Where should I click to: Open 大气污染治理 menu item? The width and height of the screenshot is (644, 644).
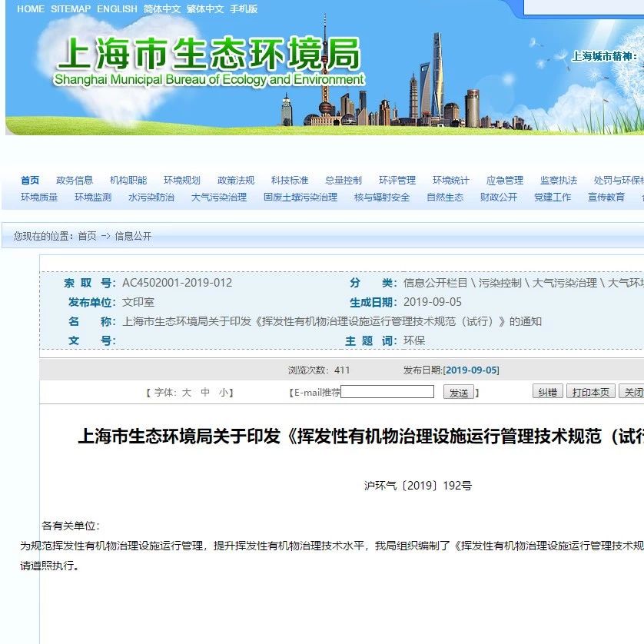(x=219, y=198)
